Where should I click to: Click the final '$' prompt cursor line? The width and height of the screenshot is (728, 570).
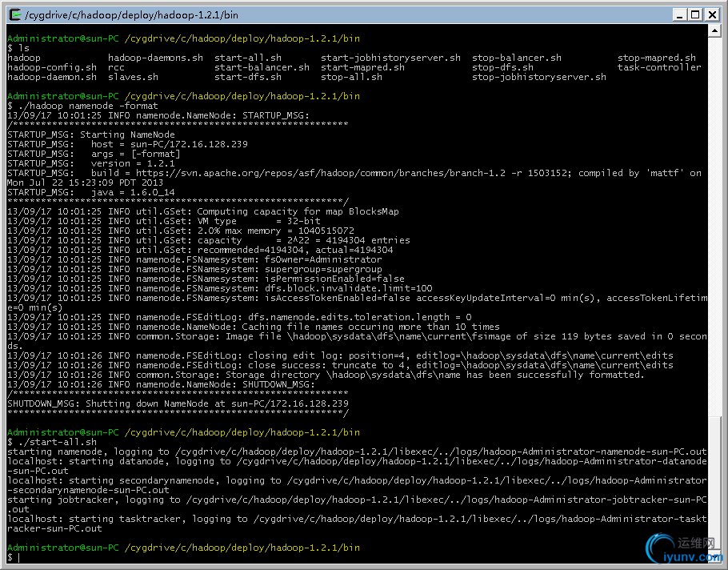(x=14, y=557)
